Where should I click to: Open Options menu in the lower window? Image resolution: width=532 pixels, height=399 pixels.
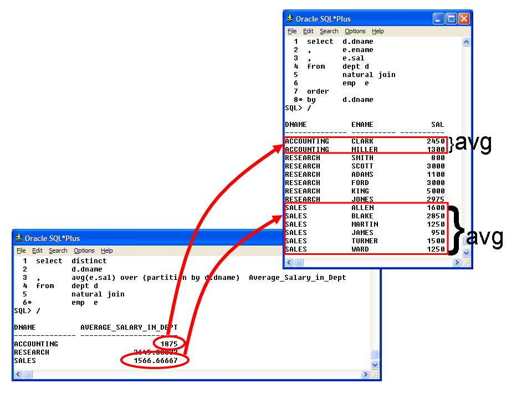pos(84,251)
